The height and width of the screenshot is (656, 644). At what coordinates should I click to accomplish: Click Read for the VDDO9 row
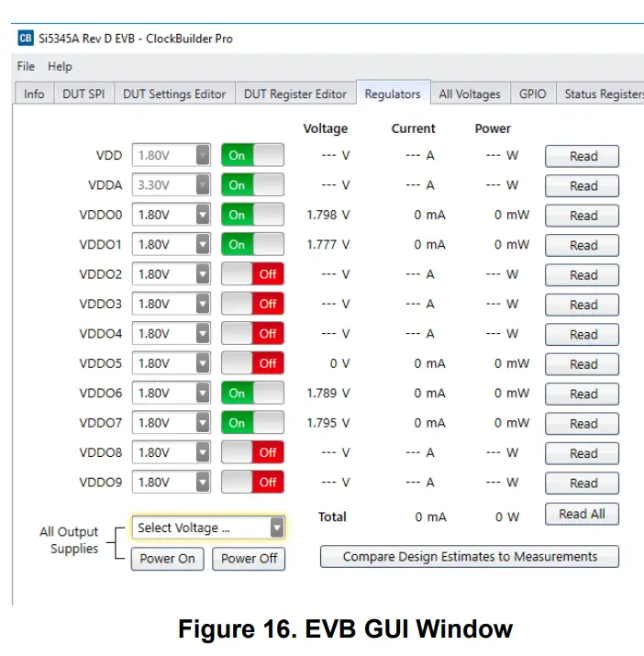(x=582, y=483)
